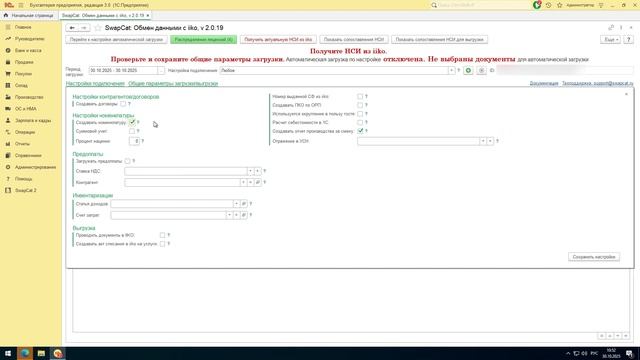Click the Процент наценки input field

(134, 141)
